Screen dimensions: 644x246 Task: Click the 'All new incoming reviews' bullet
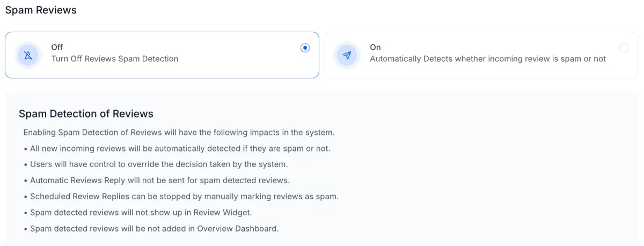177,148
